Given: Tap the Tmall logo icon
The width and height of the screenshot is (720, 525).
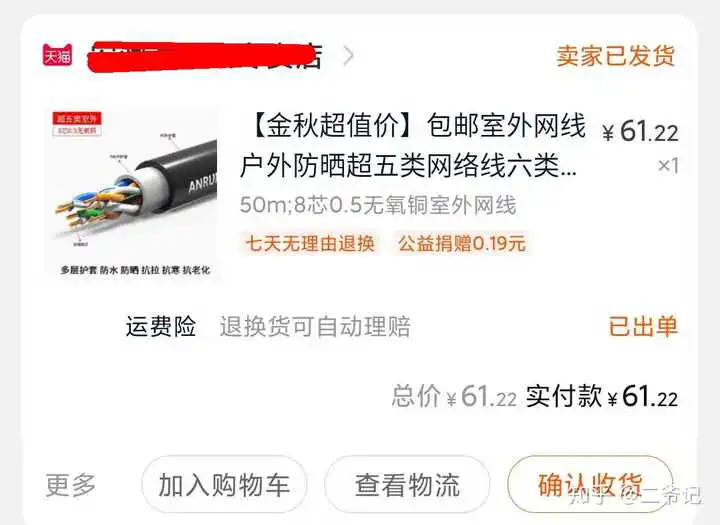Looking at the screenshot, I should click(x=57, y=55).
